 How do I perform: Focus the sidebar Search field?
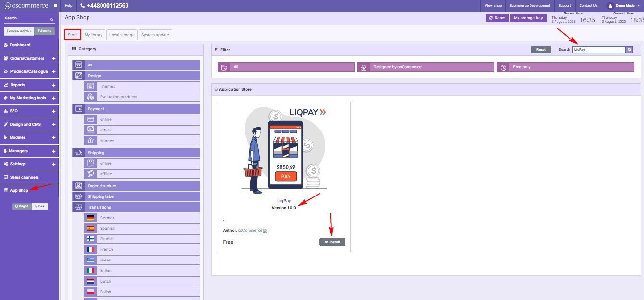(26, 19)
